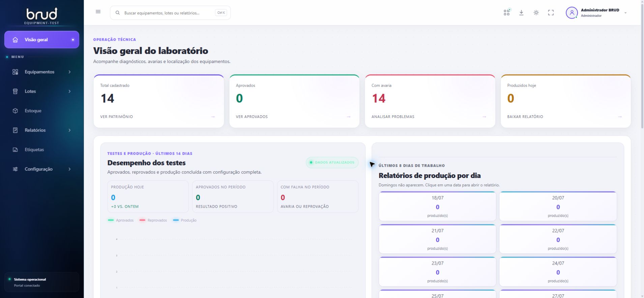Click the Lotes database icon
Viewport: 644px width, 298px height.
click(15, 91)
